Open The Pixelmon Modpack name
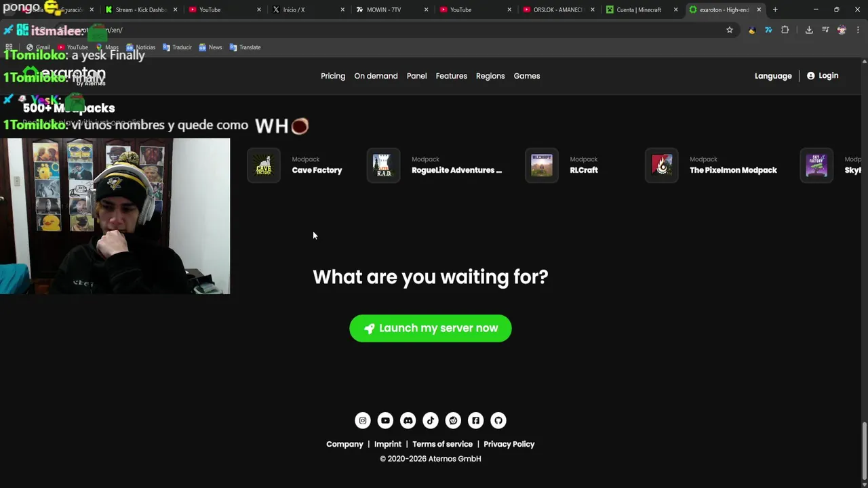This screenshot has height=488, width=868. (x=733, y=170)
